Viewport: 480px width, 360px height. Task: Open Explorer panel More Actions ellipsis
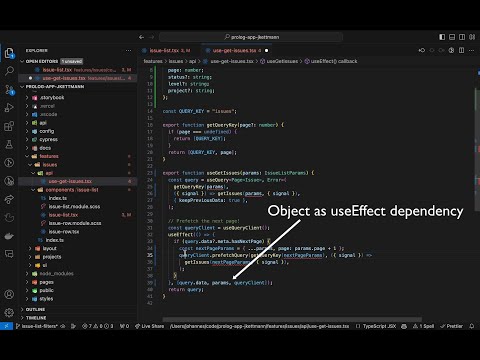coord(129,50)
